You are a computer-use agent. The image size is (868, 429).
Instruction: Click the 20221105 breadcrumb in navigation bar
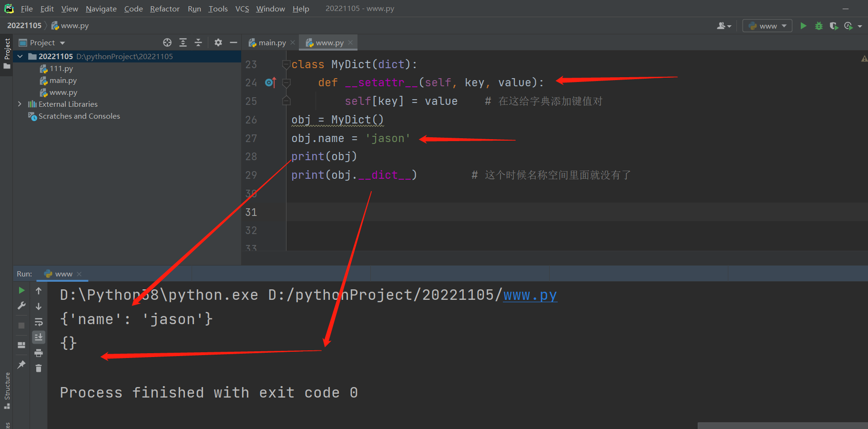point(24,26)
